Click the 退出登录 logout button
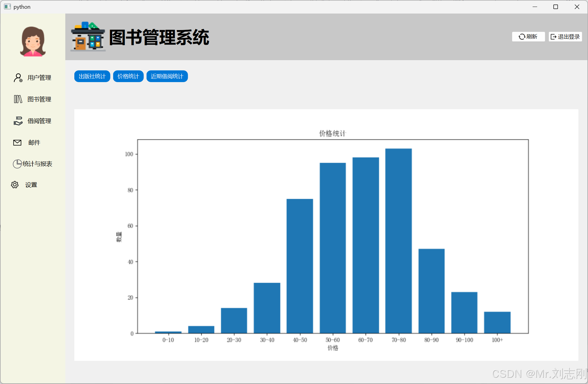588x384 pixels. tap(565, 37)
